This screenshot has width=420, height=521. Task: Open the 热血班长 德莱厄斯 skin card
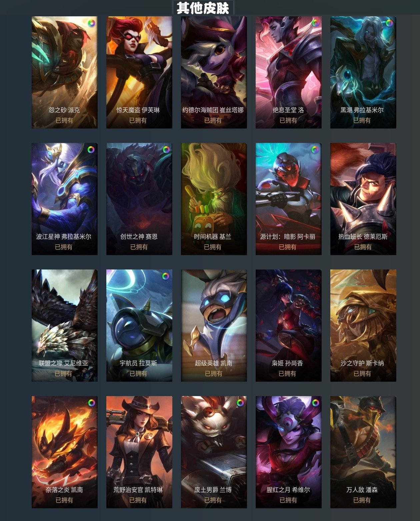coord(363,199)
